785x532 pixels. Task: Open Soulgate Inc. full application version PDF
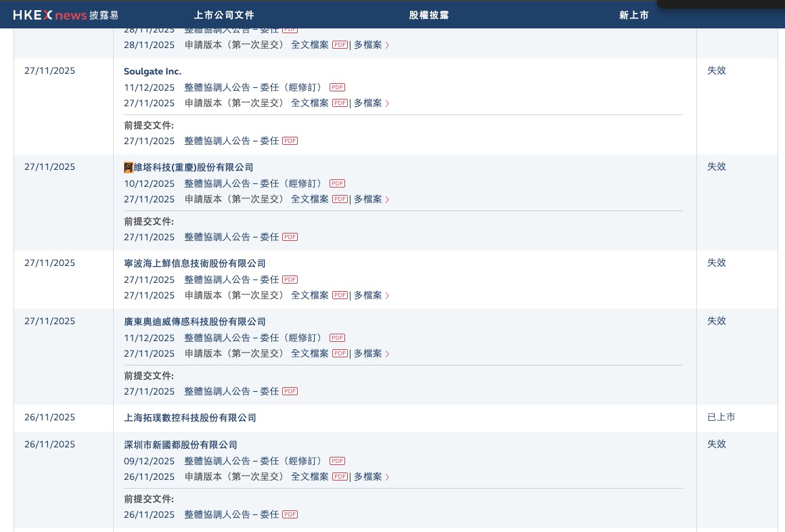340,103
